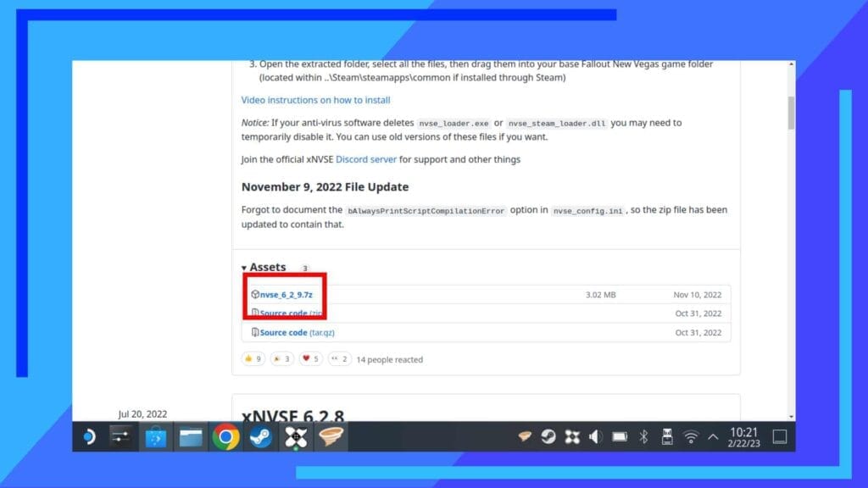The height and width of the screenshot is (488, 868).
Task: Click the page's vertical scrollbar thumb
Action: (791, 113)
